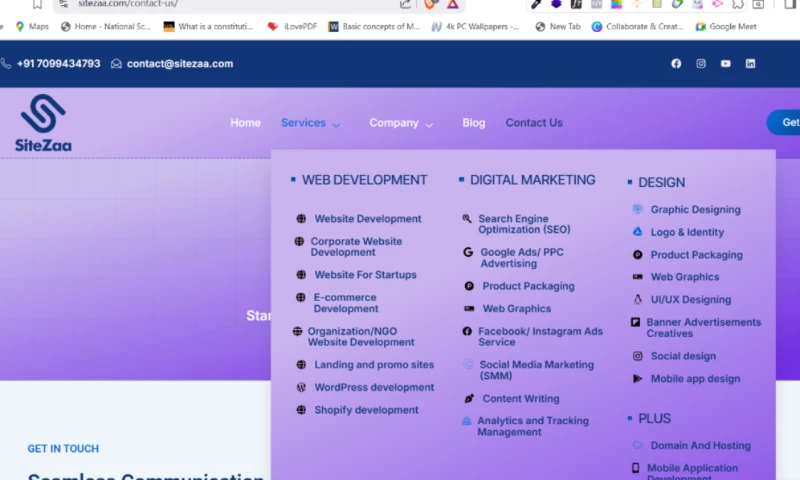Click the address bar URL field

[230, 4]
